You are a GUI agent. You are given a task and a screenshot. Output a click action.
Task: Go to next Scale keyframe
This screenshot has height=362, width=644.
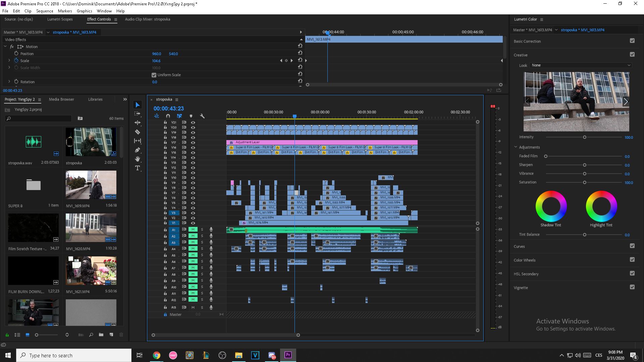click(x=291, y=61)
